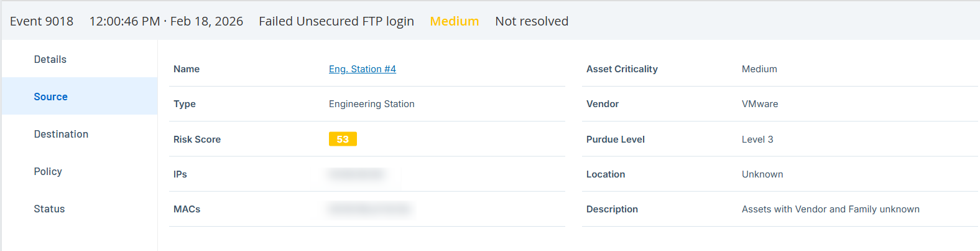Click the yellow risk score badge 53

click(x=343, y=139)
